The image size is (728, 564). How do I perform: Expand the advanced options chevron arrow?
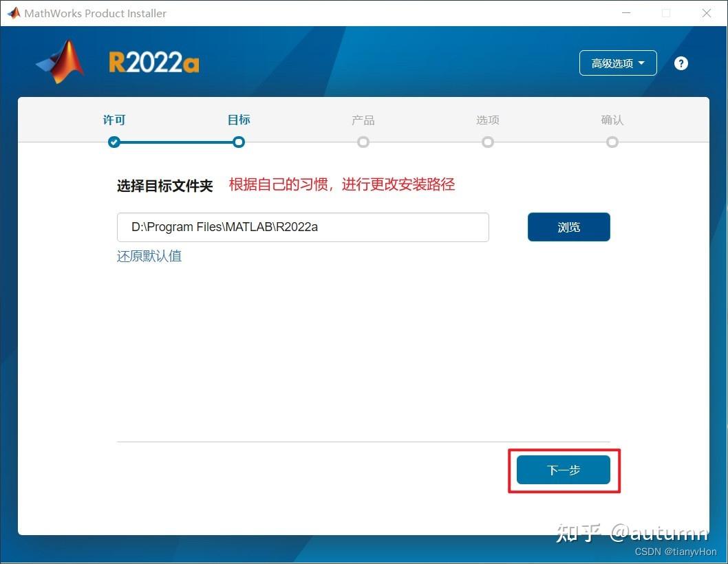(641, 63)
